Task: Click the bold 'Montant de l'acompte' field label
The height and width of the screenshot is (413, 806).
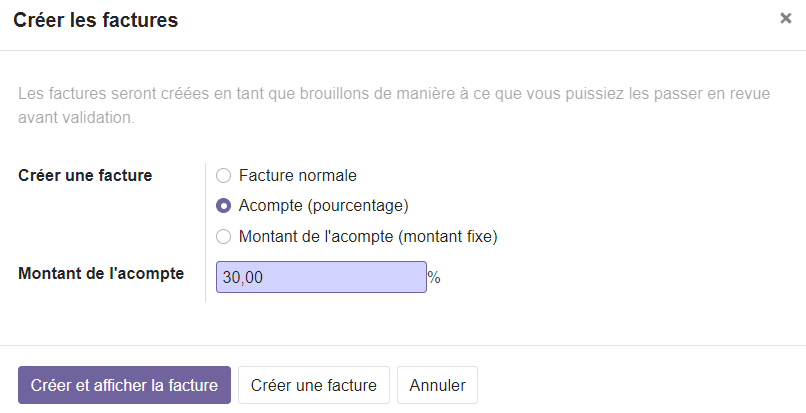Action: (101, 273)
